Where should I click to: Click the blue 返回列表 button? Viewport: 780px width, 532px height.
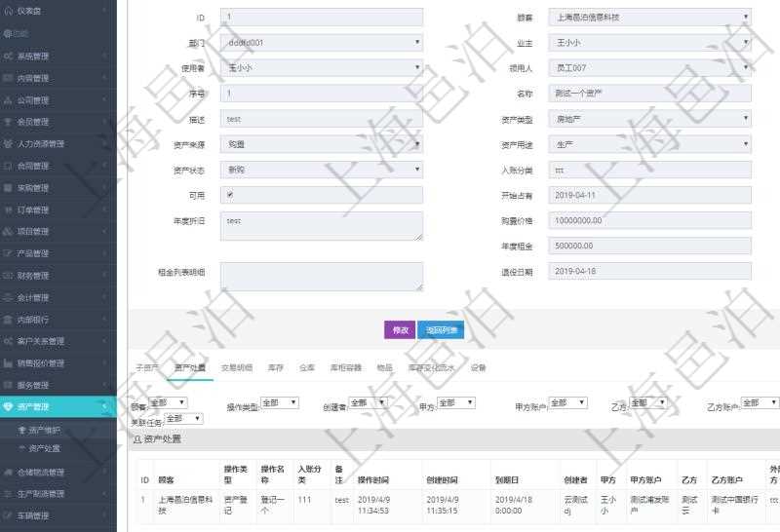tap(442, 330)
